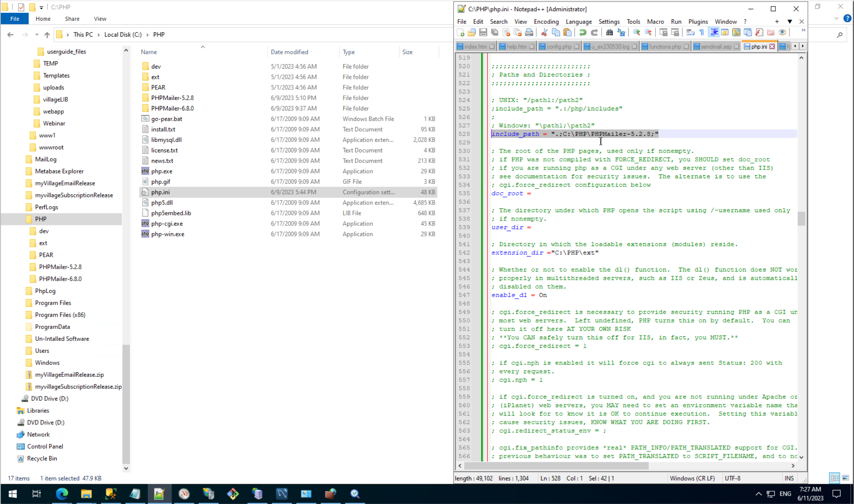854x504 pixels.
Task: Open the address bar recent locations dropdown
Action: pos(37,35)
